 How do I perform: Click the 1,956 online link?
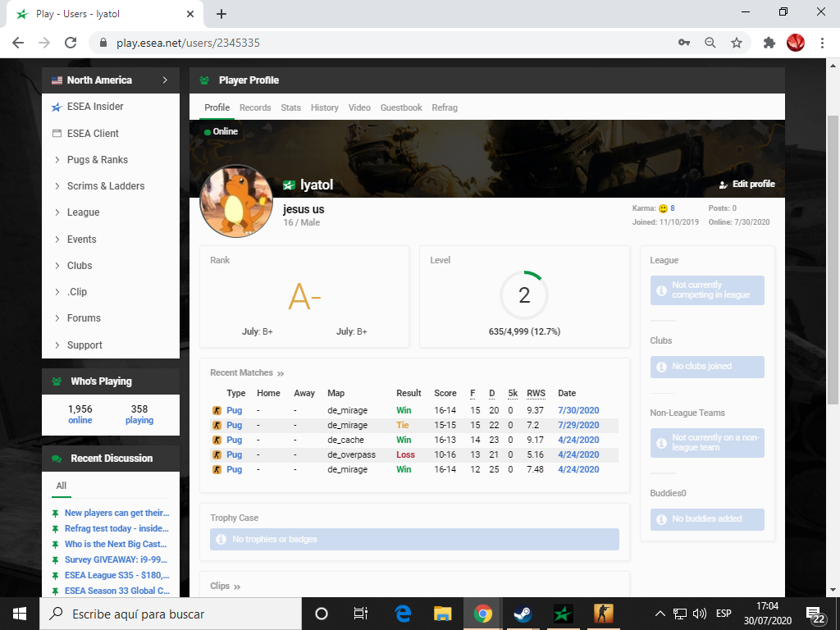(80, 414)
